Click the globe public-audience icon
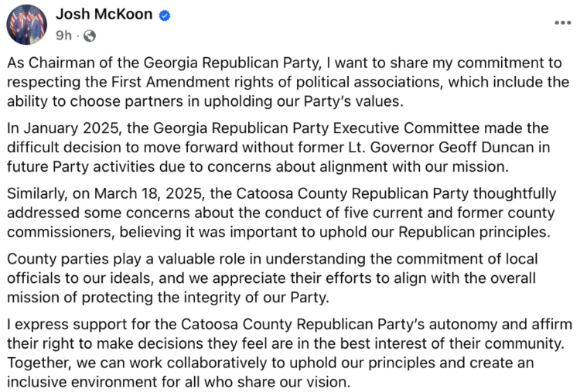Image resolution: width=587 pixels, height=392 pixels. (x=90, y=36)
